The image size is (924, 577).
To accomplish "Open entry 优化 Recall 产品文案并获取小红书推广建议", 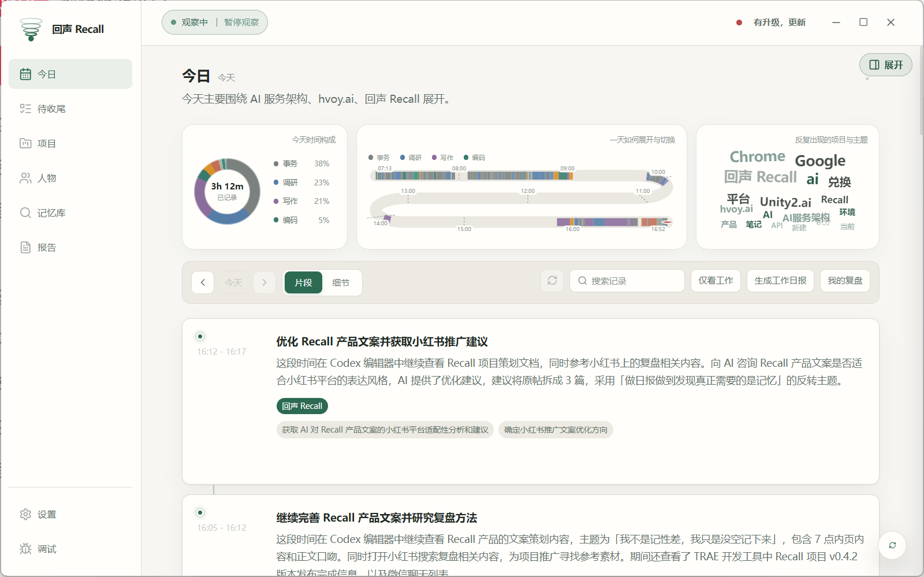I will (382, 342).
